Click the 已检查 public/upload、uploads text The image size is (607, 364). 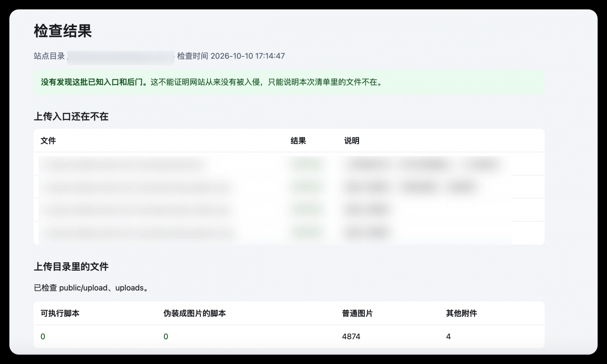point(91,288)
